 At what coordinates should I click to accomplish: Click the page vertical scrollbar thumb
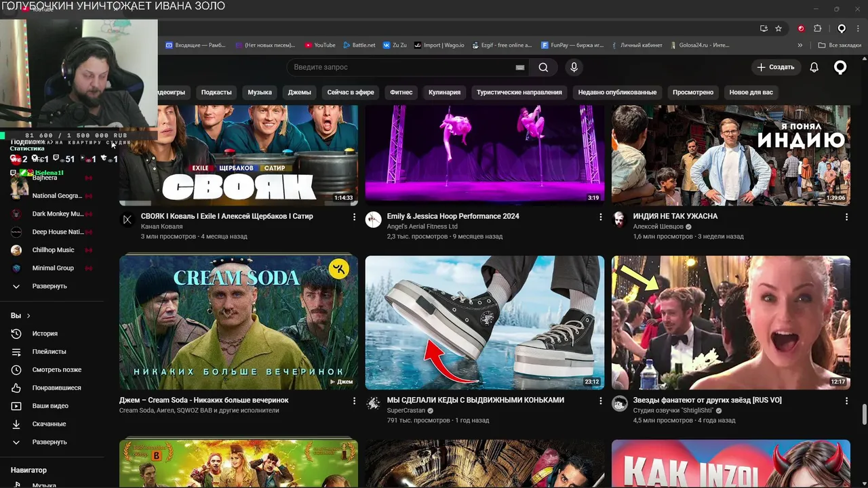coord(864,413)
